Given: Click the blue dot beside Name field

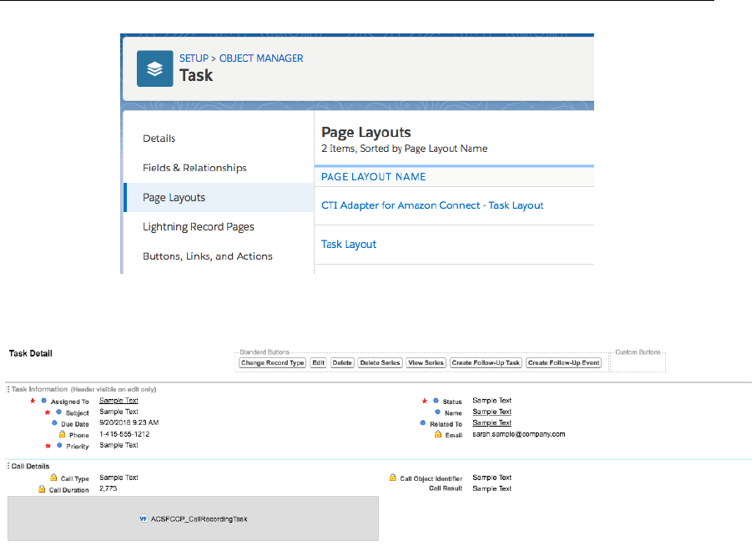Looking at the screenshot, I should (x=438, y=412).
